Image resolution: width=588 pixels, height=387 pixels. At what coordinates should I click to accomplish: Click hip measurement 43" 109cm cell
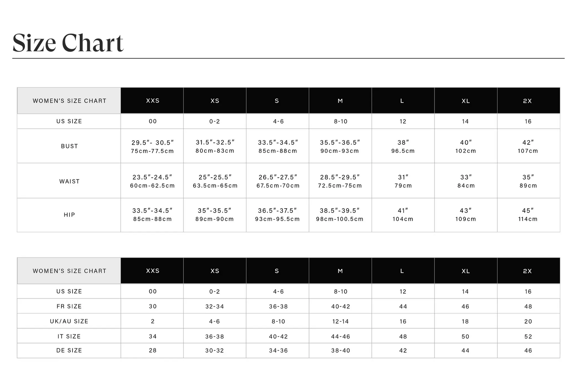pyautogui.click(x=466, y=215)
